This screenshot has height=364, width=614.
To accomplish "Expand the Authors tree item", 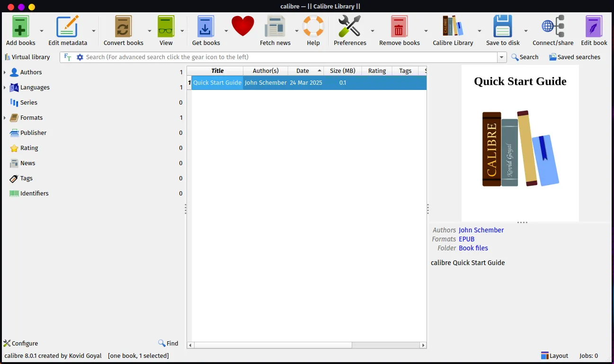I will [5, 72].
